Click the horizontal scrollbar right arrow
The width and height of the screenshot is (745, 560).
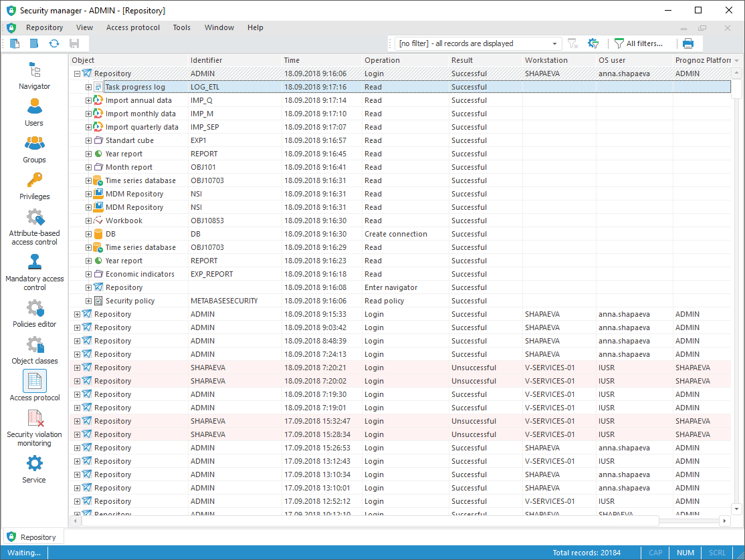[x=725, y=521]
